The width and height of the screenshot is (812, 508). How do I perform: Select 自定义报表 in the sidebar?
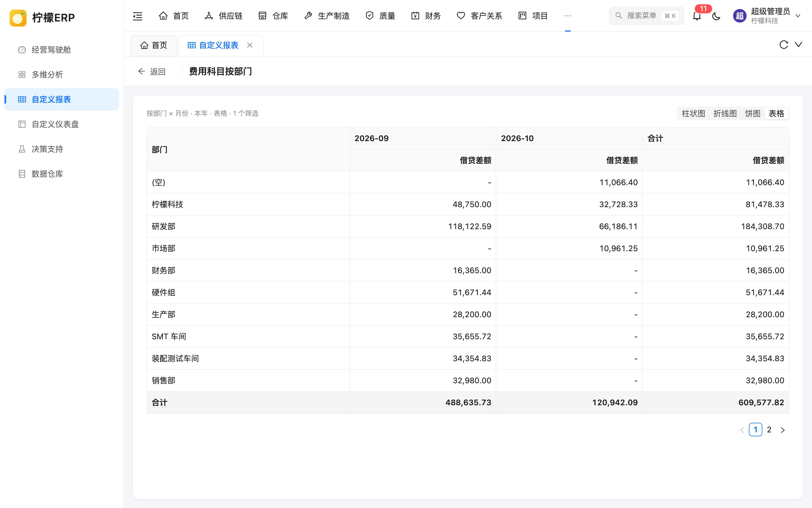pyautogui.click(x=62, y=99)
